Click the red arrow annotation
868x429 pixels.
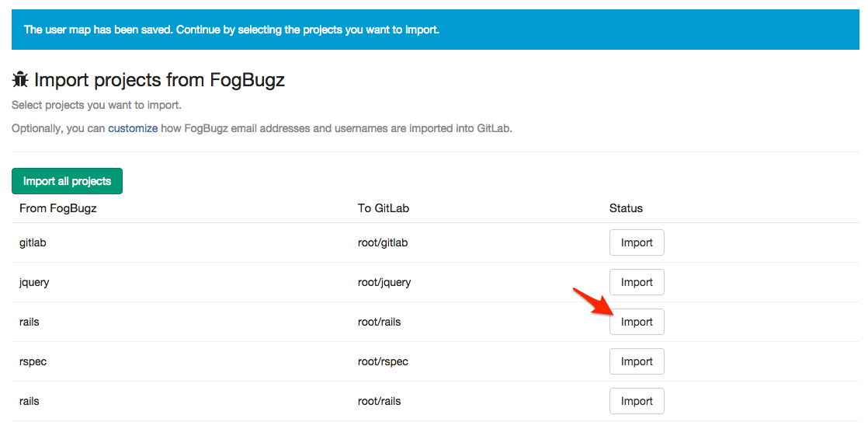(x=592, y=302)
